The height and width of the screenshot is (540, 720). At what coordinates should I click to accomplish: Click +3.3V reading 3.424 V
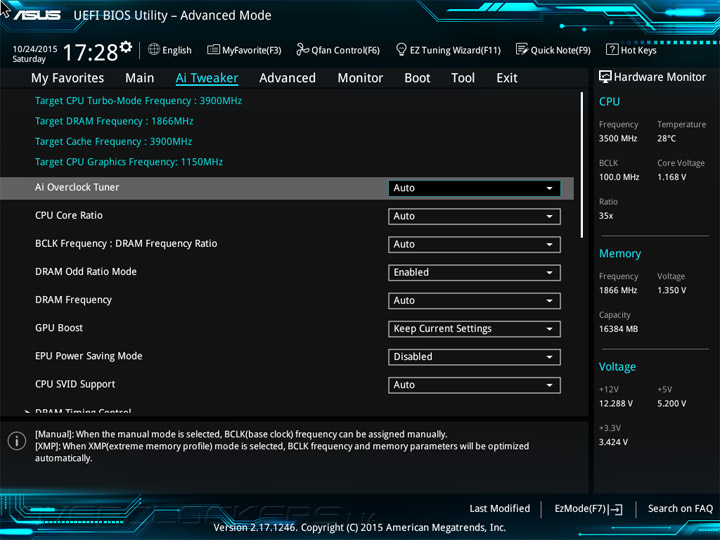[613, 442]
